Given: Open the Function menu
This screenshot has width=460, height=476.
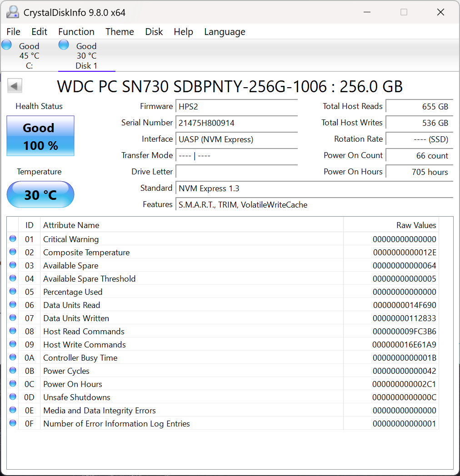Looking at the screenshot, I should pos(76,32).
